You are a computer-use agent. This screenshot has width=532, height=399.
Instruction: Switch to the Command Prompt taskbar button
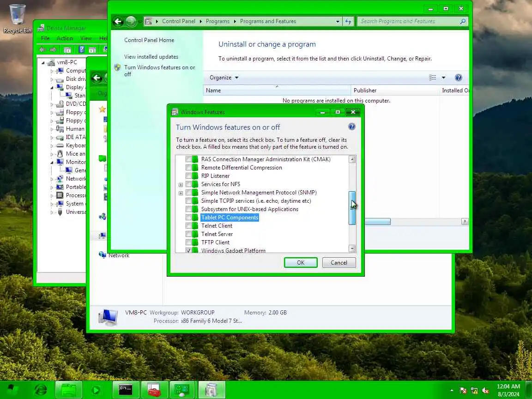click(x=126, y=389)
